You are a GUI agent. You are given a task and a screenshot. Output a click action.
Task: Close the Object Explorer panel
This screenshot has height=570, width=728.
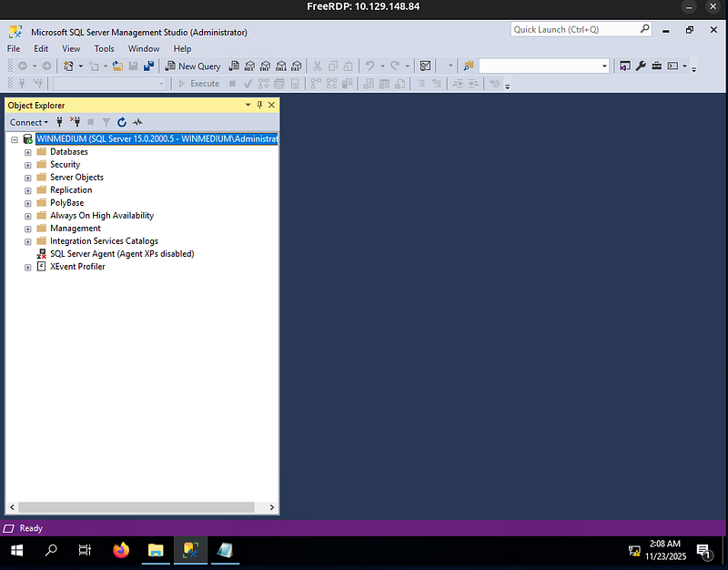tap(271, 105)
